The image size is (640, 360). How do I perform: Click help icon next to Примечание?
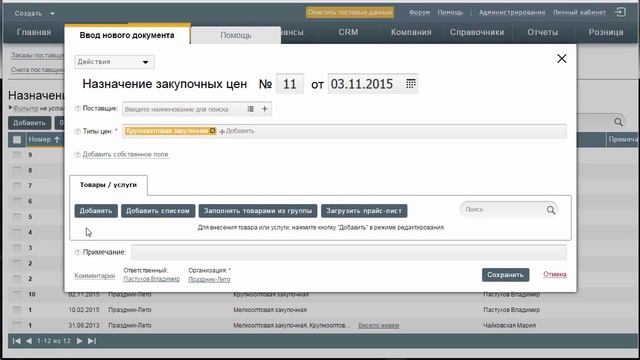click(78, 252)
